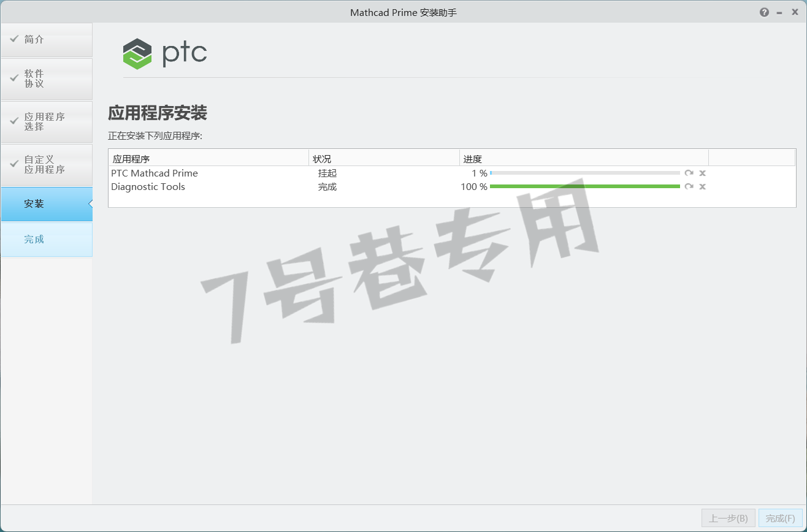Click the 挂起 status text
The width and height of the screenshot is (807, 532).
pos(327,173)
